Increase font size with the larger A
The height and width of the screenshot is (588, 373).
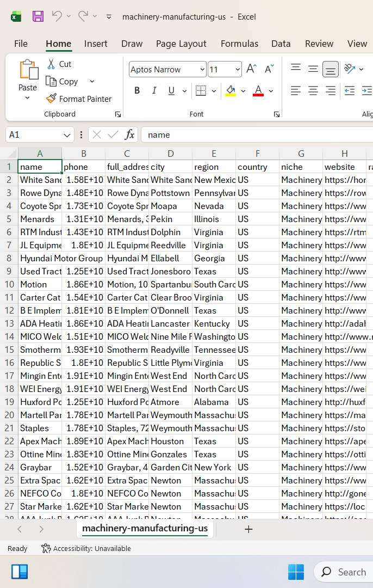coord(252,69)
